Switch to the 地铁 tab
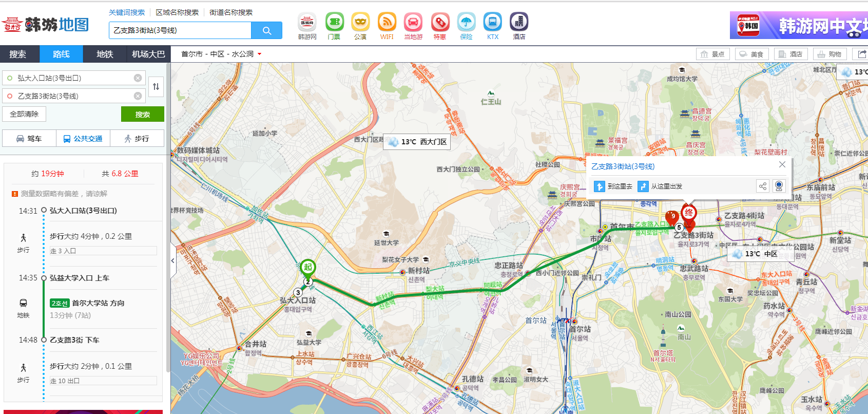Viewport: 868px width, 414px height. coord(105,54)
